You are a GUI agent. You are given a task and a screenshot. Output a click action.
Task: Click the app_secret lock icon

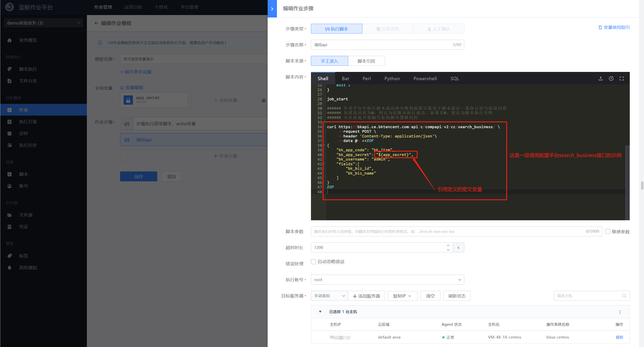click(x=128, y=100)
